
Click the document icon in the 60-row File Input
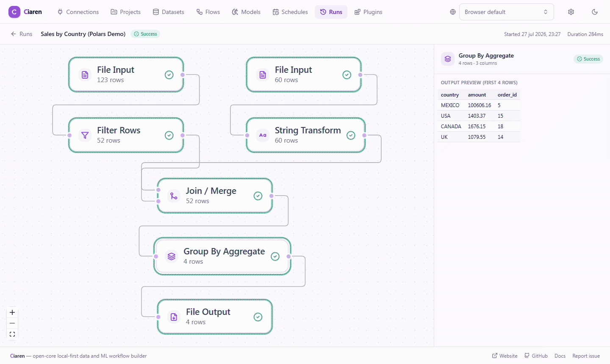(263, 75)
